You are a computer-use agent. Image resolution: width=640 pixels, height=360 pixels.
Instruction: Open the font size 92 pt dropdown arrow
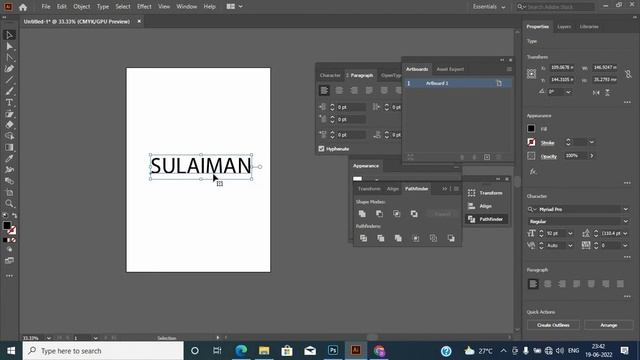point(570,233)
